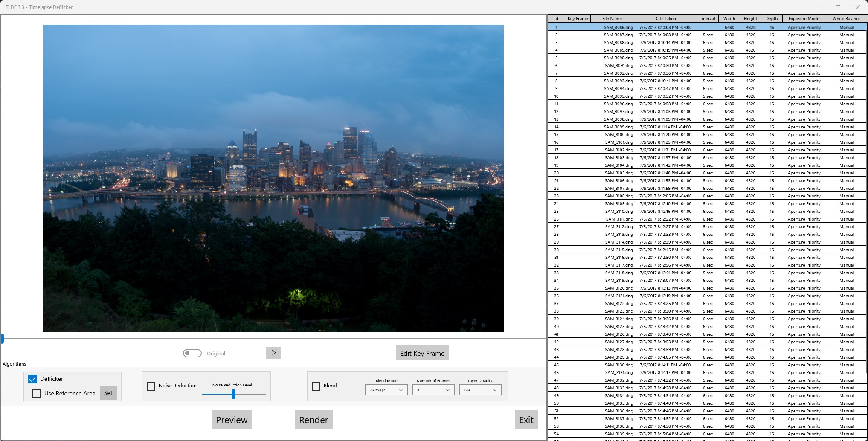Click the Exit button

point(526,420)
